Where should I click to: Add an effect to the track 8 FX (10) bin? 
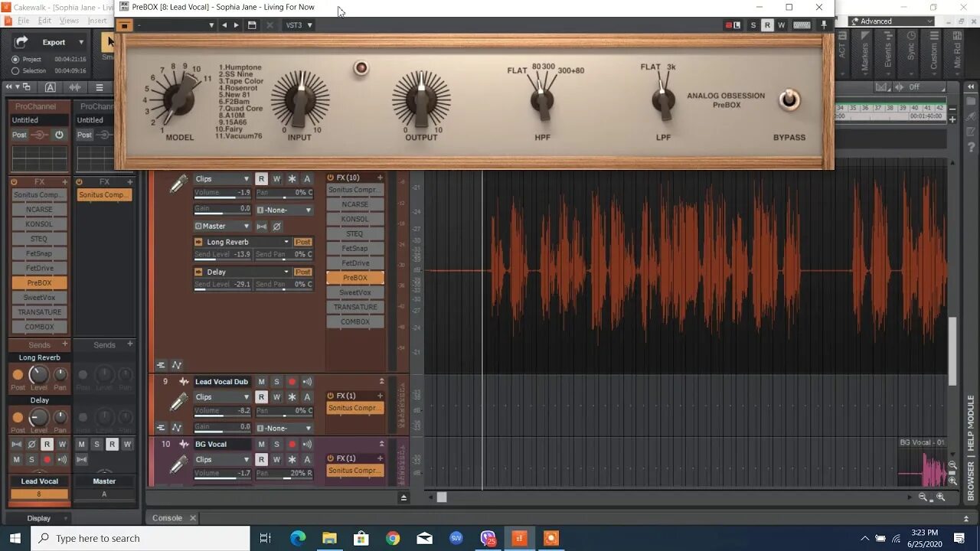pyautogui.click(x=380, y=178)
